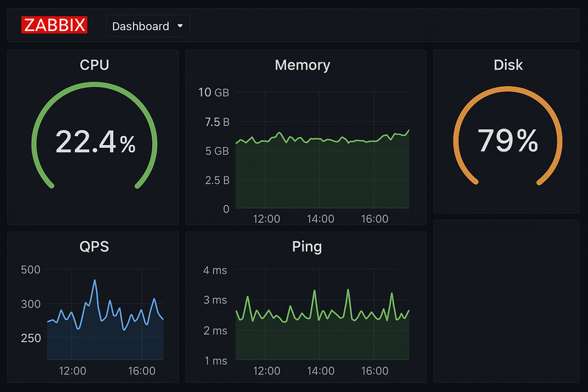Click the 14:00 time label in Memory chart
This screenshot has height=392, width=588.
pos(320,218)
